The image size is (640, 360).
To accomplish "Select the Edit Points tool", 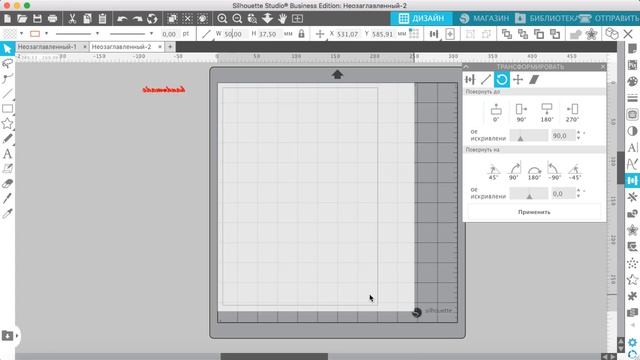I will [x=7, y=78].
